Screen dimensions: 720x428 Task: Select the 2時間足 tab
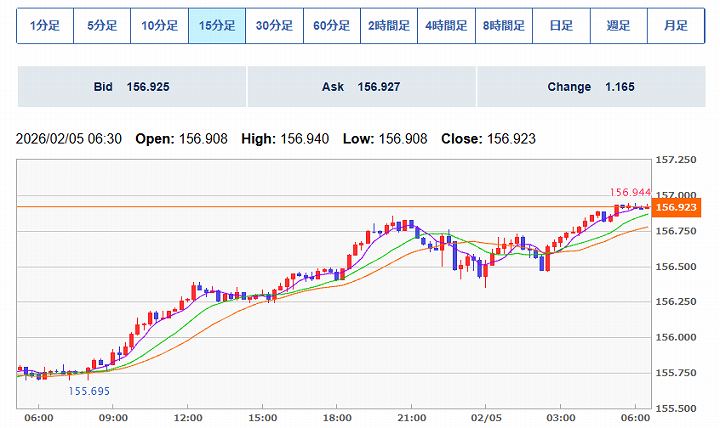388,26
